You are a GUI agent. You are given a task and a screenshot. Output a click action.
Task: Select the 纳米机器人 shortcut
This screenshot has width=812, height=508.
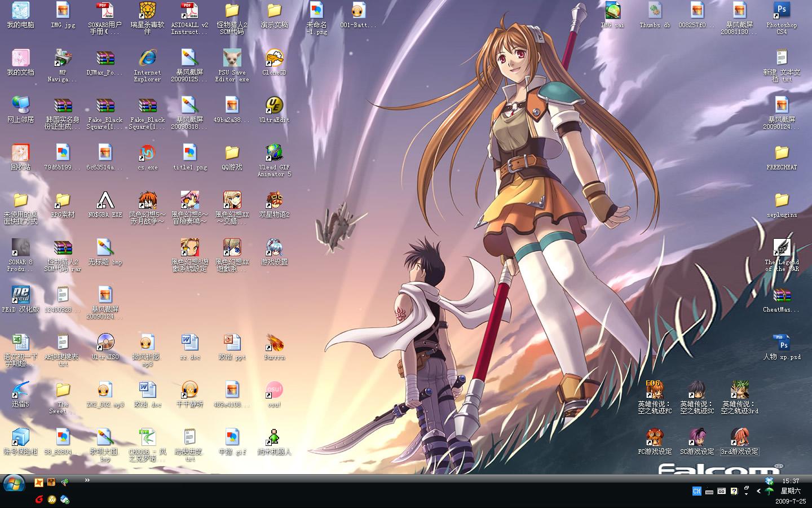[x=274, y=442]
